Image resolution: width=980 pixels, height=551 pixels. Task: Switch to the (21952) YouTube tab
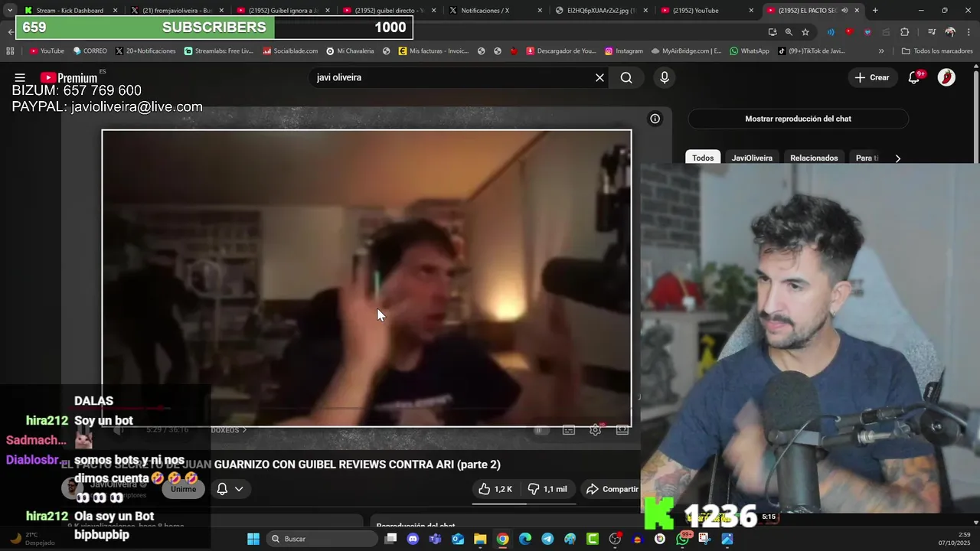pyautogui.click(x=704, y=11)
